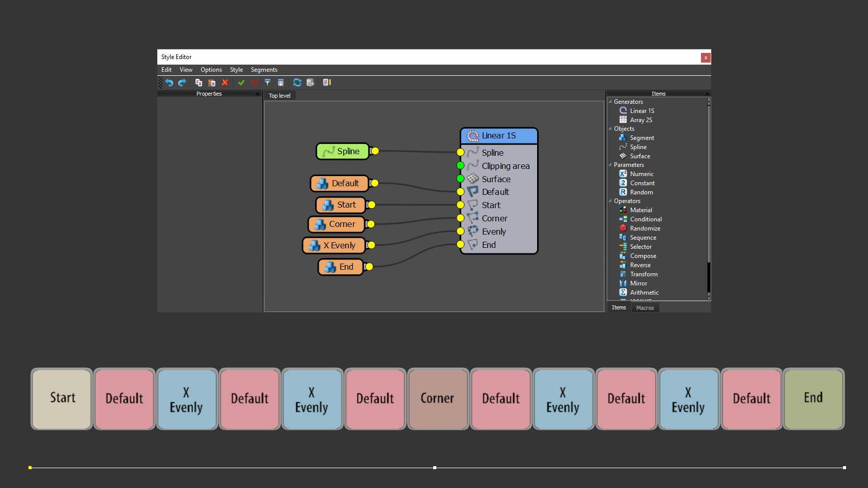Click the Undo arrow in the toolbar

[170, 82]
